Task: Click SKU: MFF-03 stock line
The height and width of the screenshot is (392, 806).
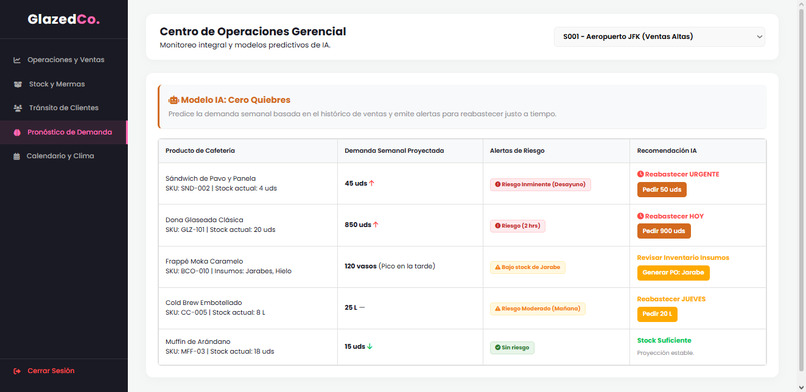Action: [219, 351]
